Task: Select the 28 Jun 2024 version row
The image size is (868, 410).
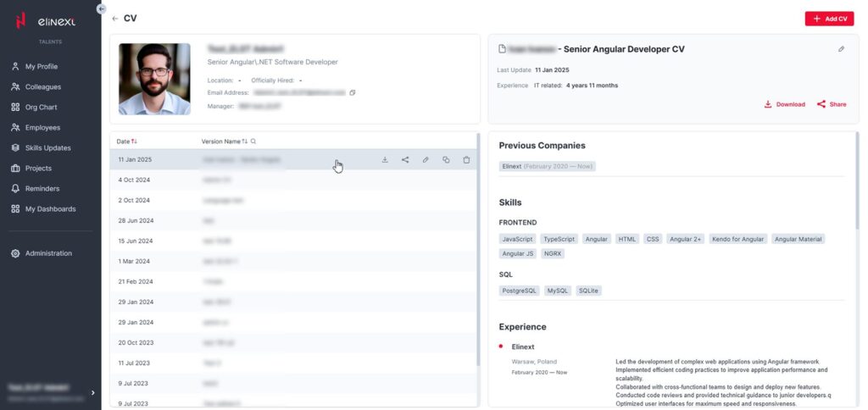Action: pos(292,221)
